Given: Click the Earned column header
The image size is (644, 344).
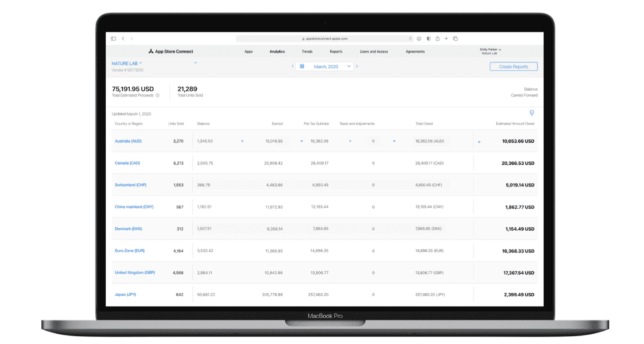Looking at the screenshot, I should (x=277, y=123).
